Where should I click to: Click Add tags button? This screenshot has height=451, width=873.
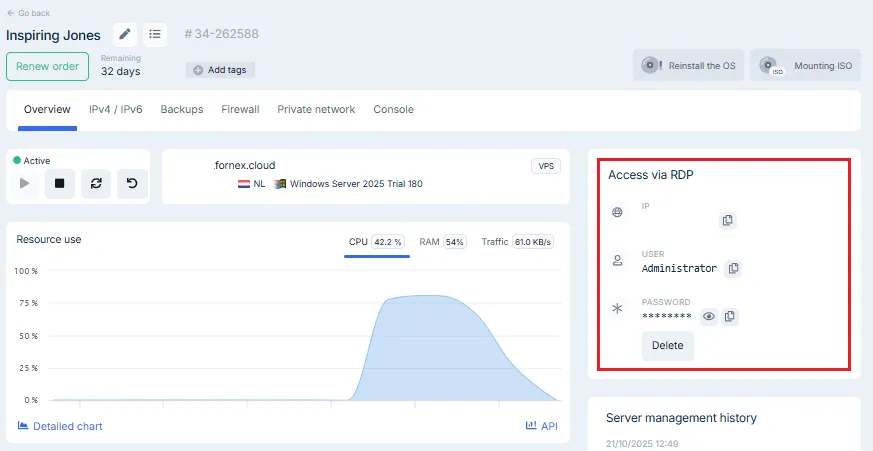(x=221, y=70)
